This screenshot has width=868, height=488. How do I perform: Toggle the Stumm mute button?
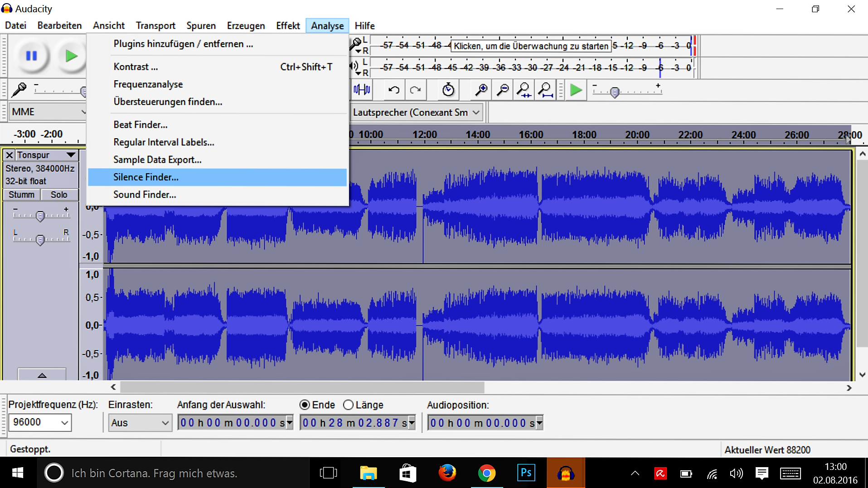[x=22, y=195]
